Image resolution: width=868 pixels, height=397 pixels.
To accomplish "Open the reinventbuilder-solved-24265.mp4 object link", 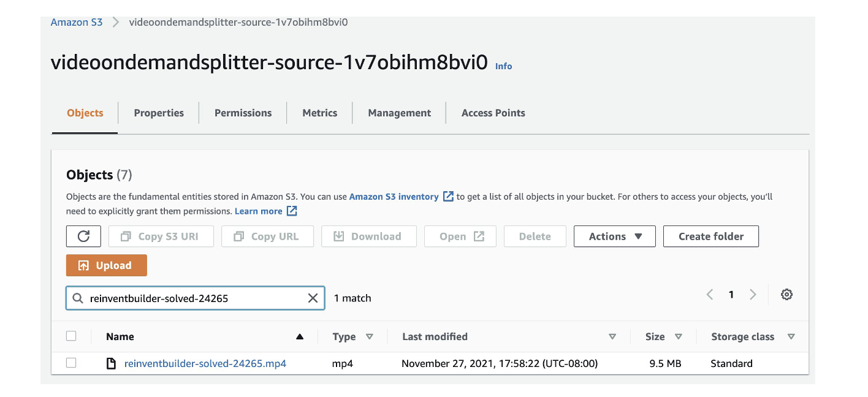I will pyautogui.click(x=205, y=363).
